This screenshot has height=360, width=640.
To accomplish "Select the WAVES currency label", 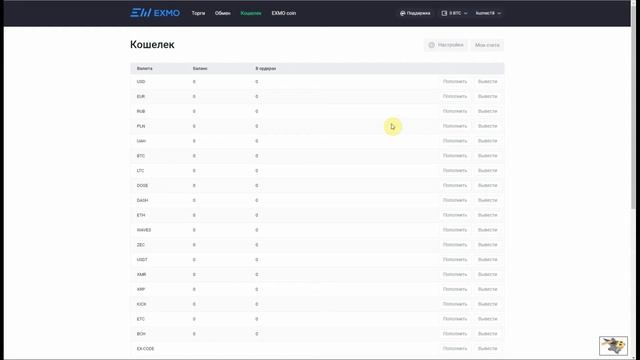I will (144, 230).
